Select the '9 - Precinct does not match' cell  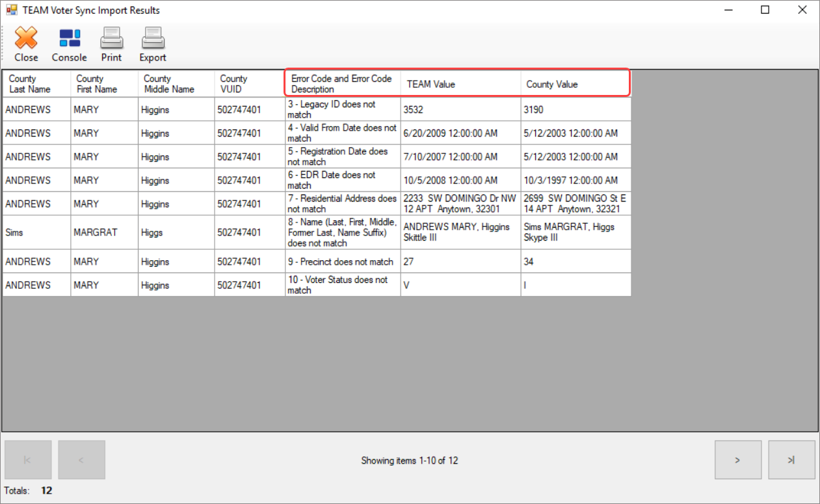pyautogui.click(x=343, y=261)
